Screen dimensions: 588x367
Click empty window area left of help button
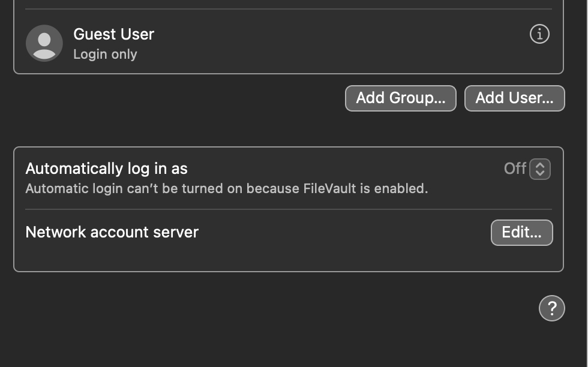[274, 308]
